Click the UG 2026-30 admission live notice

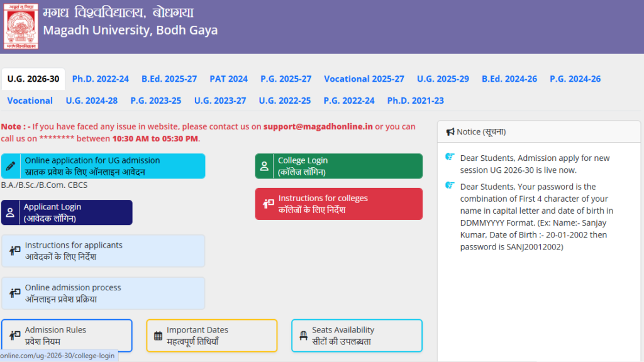(535, 164)
